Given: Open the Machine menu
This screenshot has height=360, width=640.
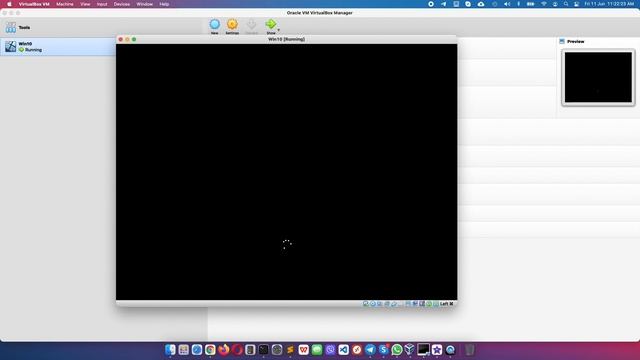Looking at the screenshot, I should click(64, 4).
